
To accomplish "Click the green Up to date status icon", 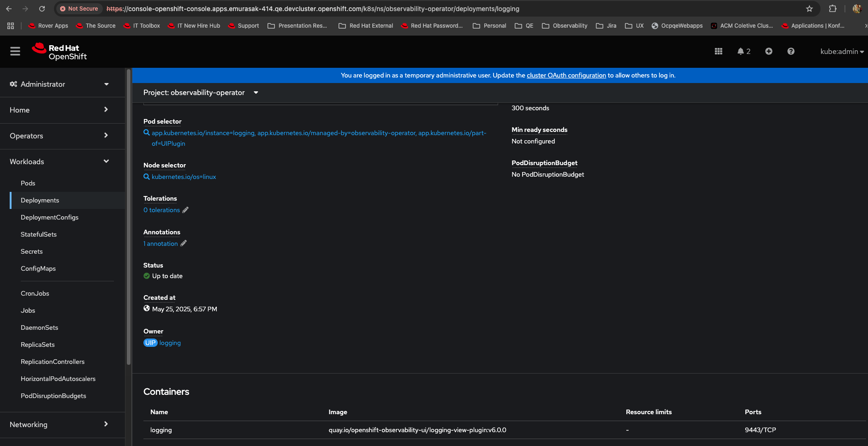I will (147, 276).
